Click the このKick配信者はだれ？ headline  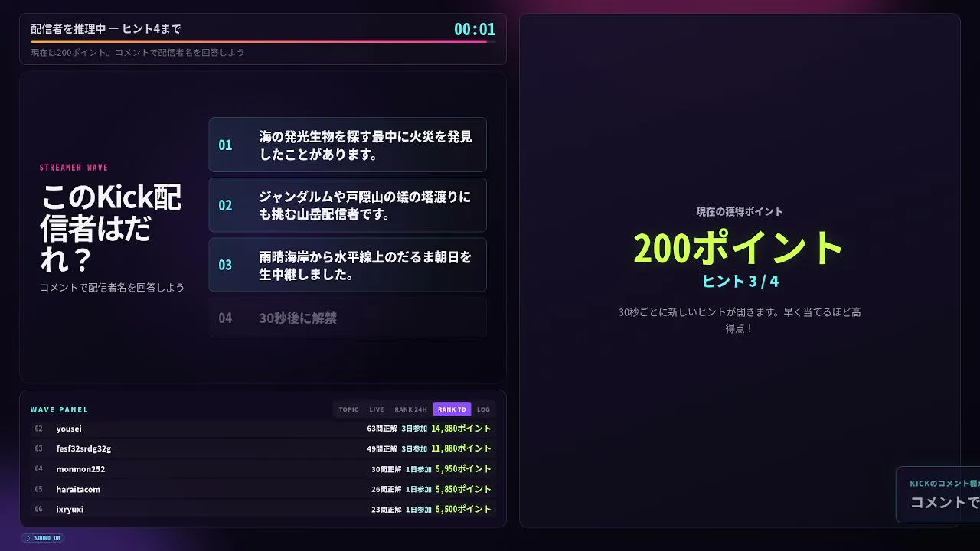click(111, 228)
